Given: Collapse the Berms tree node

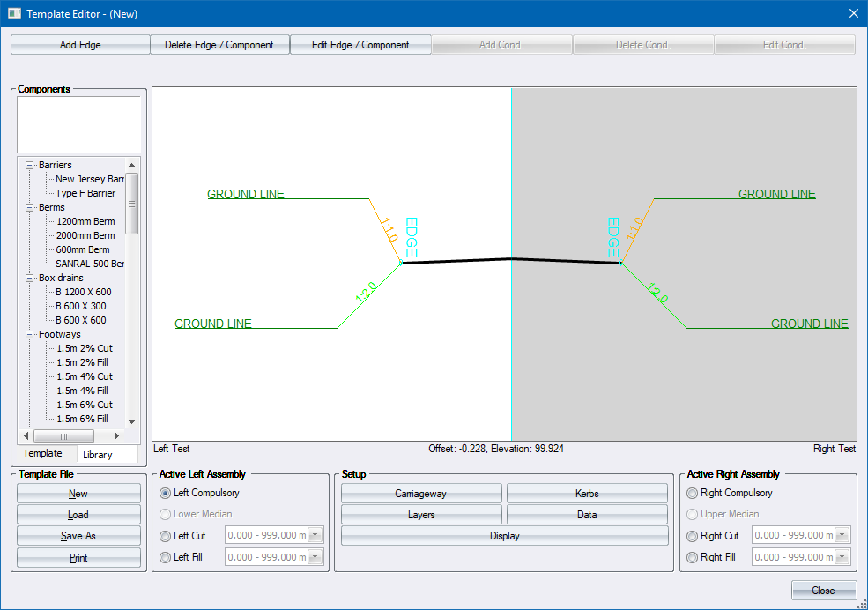Looking at the screenshot, I should (x=31, y=208).
